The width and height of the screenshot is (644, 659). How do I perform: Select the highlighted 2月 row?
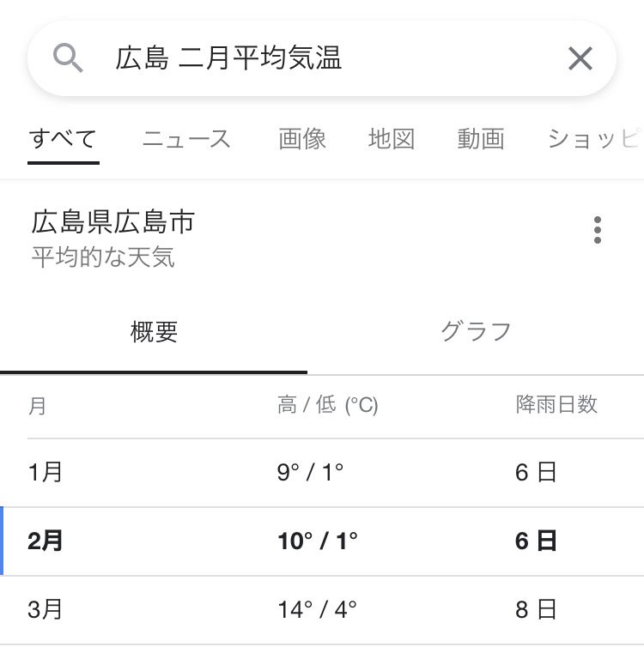pyautogui.click(x=322, y=541)
